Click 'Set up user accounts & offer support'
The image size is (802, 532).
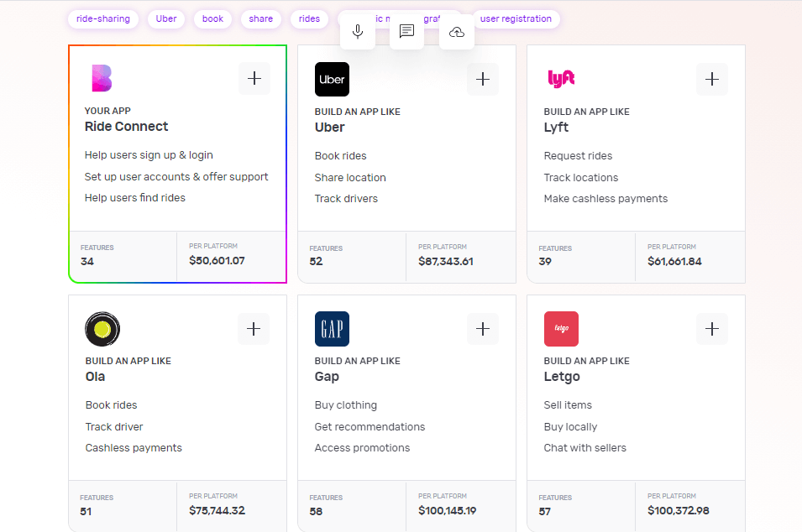(x=176, y=177)
